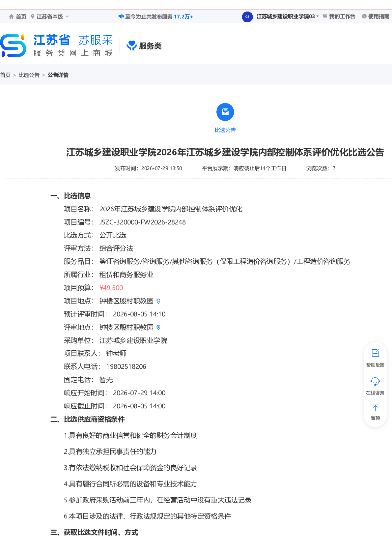392x555 pixels.
Task: Click 评审方法 value 综合评分法
Action: coord(116,248)
